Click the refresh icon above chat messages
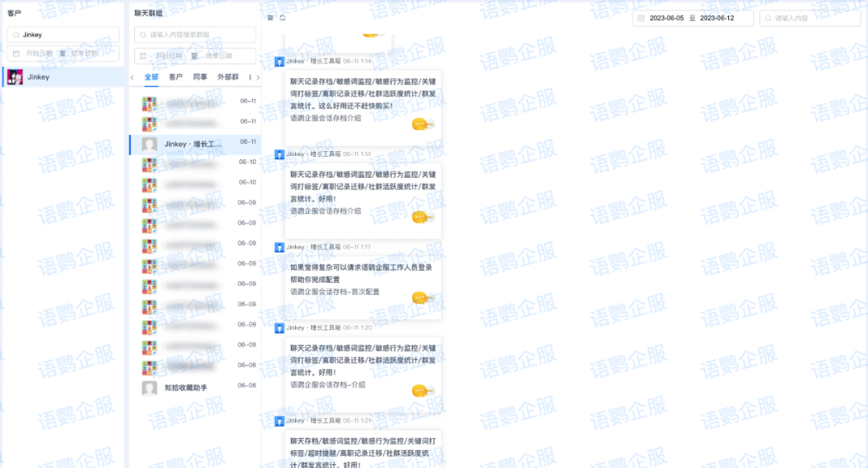The image size is (868, 468). (x=282, y=18)
